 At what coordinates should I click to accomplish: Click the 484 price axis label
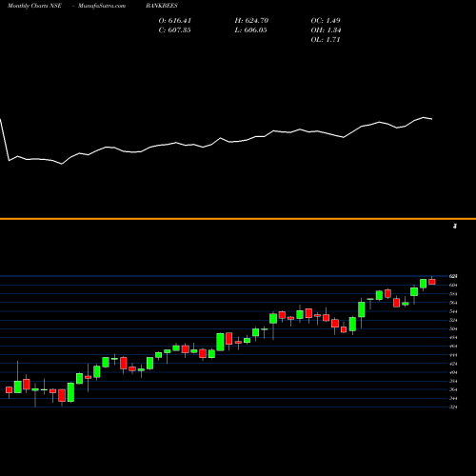tap(453, 337)
